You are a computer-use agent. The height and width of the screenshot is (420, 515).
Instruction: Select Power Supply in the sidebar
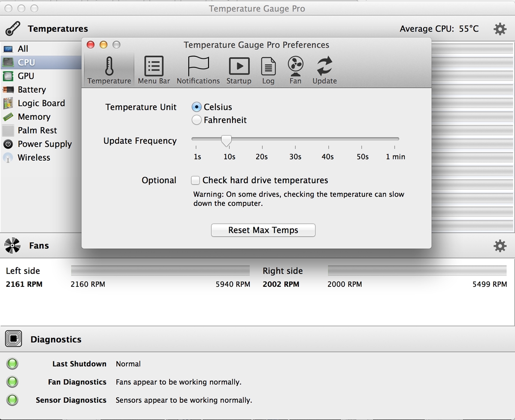[x=41, y=144]
